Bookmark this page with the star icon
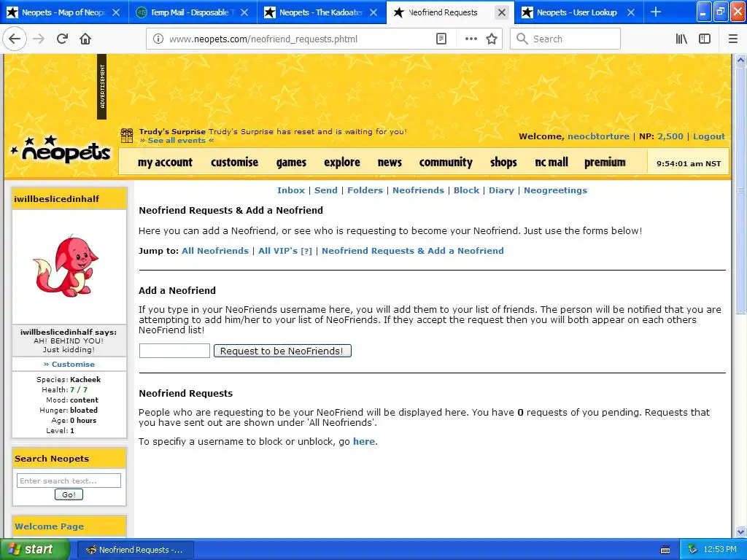747x560 pixels. (492, 39)
